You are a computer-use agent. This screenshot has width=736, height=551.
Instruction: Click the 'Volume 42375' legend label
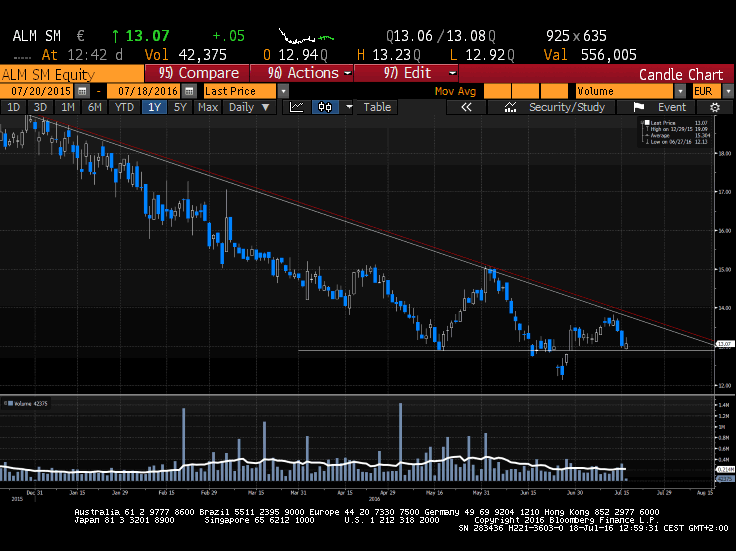31,404
